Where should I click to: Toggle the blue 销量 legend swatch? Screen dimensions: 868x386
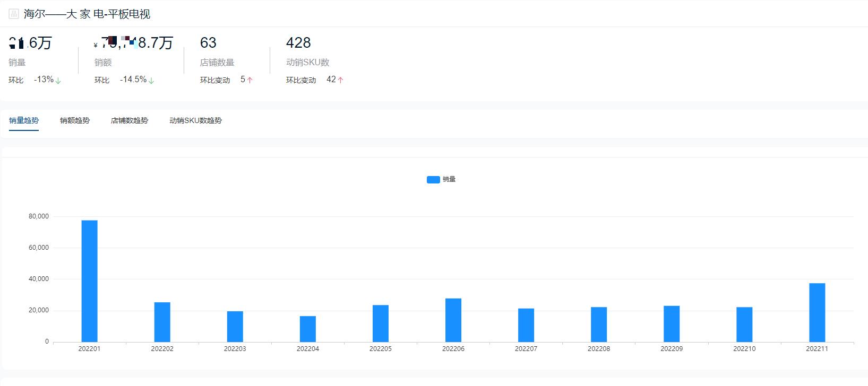point(433,180)
